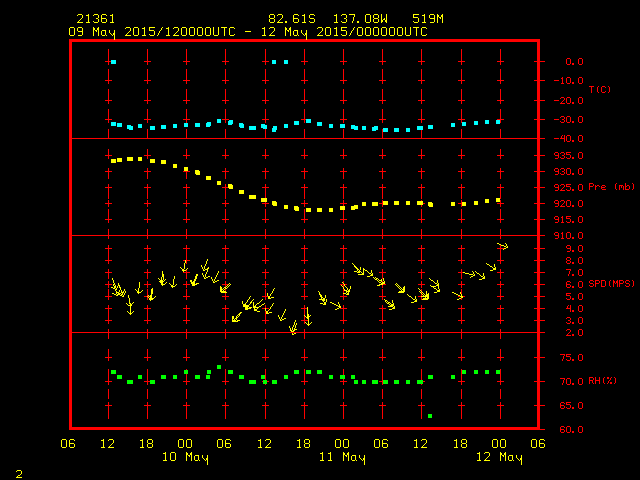Click the 8.0 wind speed axis label

[x=574, y=261]
